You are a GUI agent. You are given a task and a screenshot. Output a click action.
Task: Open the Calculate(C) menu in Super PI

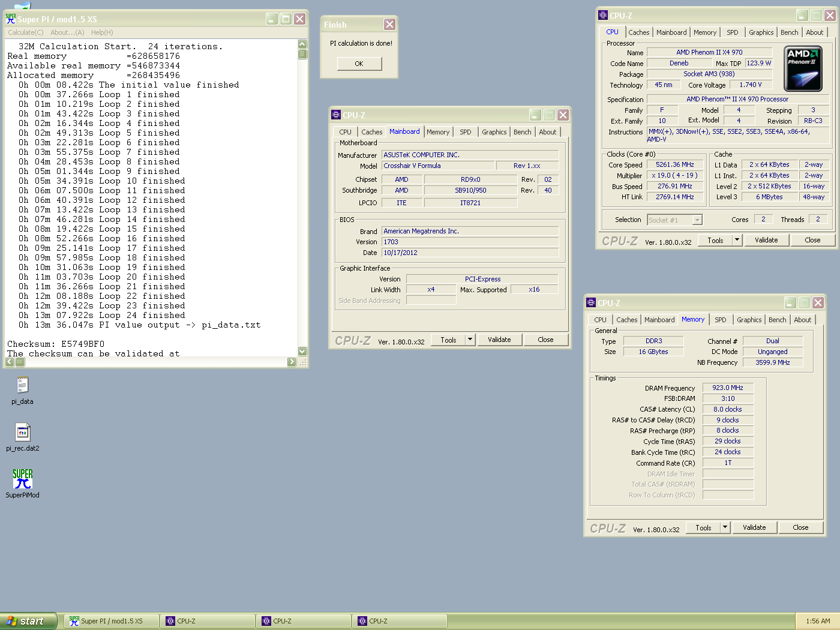[x=26, y=32]
